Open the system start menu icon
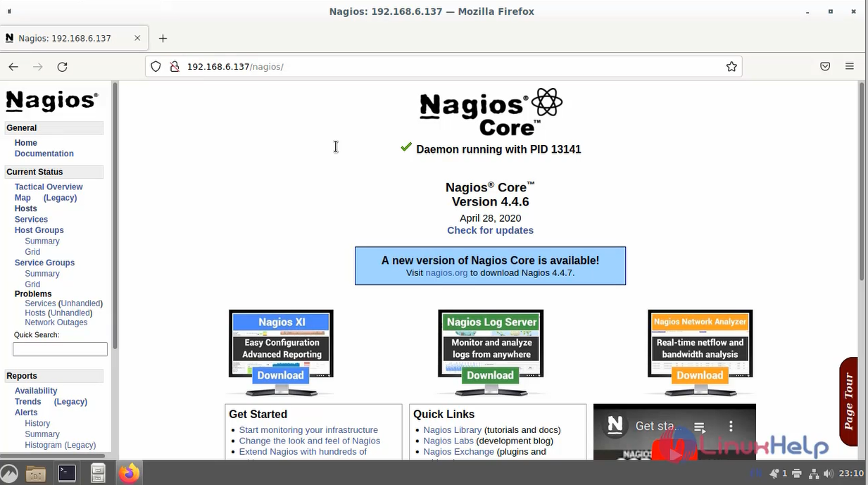 (8, 473)
